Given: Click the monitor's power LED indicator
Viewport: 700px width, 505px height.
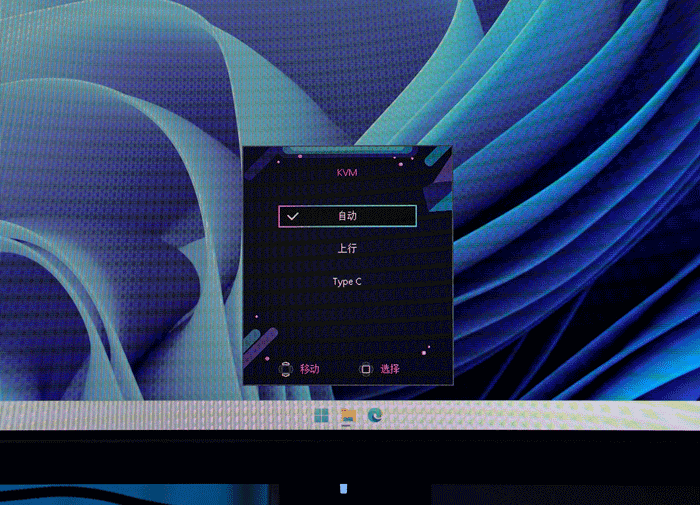Looking at the screenshot, I should point(343,489).
